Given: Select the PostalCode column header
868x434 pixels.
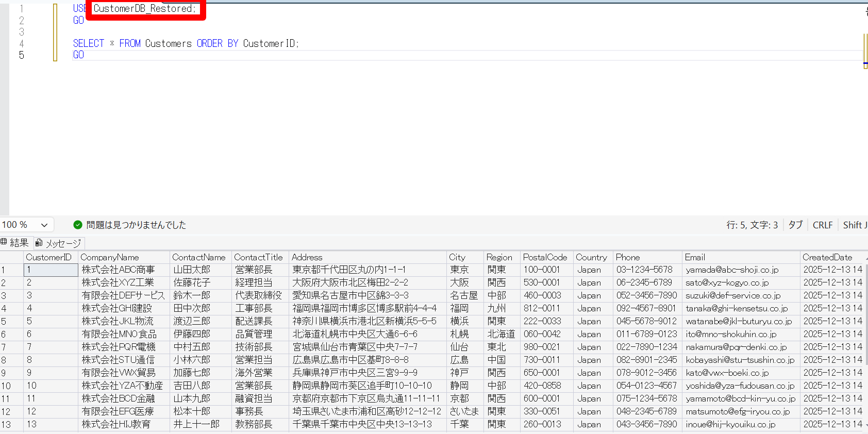Looking at the screenshot, I should click(x=546, y=257).
